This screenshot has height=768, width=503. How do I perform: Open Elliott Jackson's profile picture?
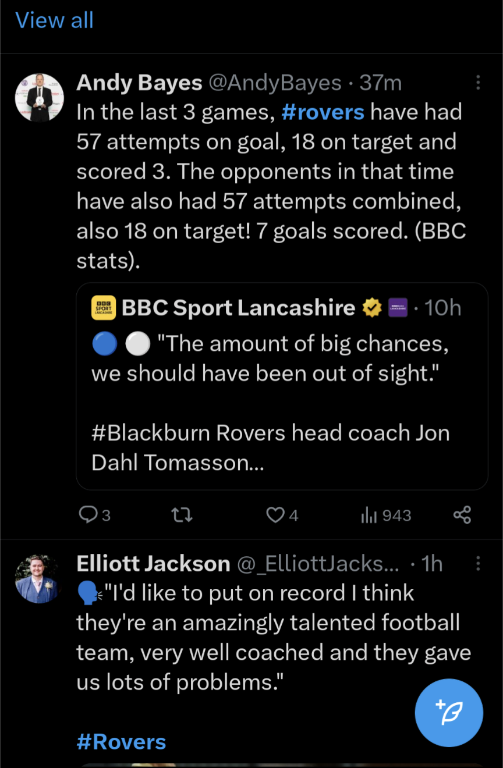[x=39, y=578]
